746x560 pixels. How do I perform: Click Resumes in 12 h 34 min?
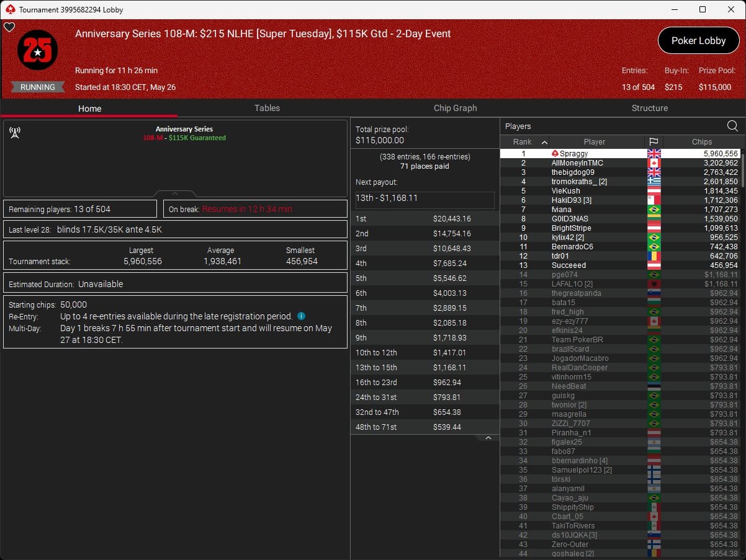click(x=247, y=209)
